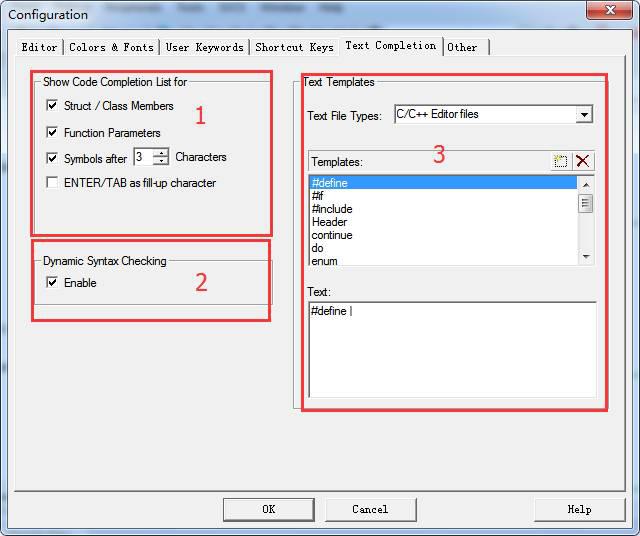Select the enum template
This screenshot has width=640, height=536.
click(443, 260)
